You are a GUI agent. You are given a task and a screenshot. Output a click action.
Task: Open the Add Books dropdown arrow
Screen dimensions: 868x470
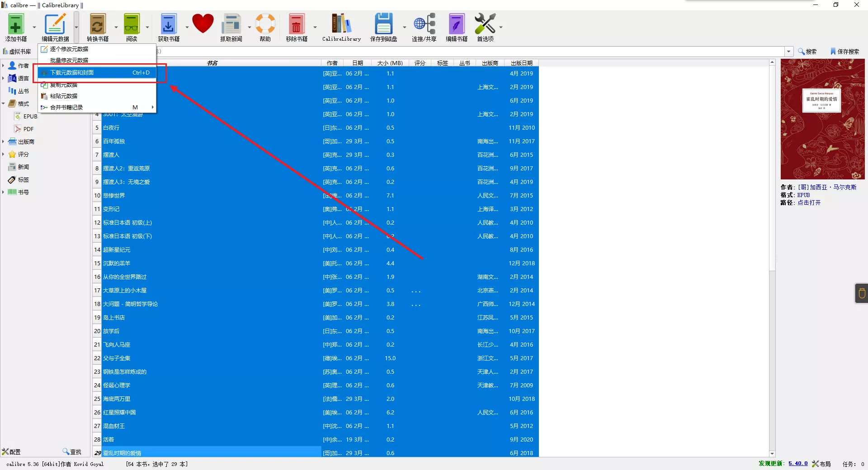(x=34, y=27)
